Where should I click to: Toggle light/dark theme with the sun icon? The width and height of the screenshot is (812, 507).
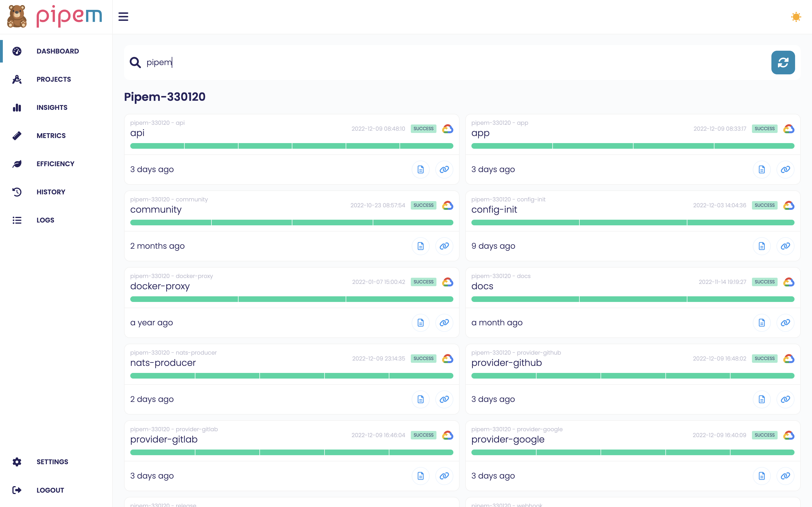point(796,16)
